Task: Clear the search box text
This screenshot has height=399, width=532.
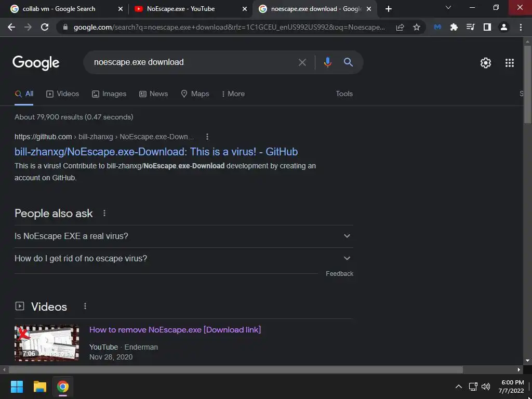Action: pyautogui.click(x=302, y=62)
